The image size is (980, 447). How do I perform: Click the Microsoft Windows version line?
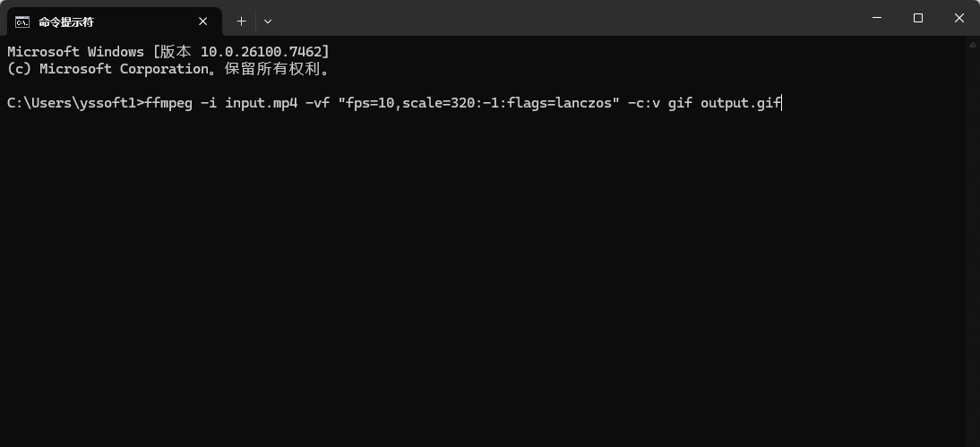tap(168, 52)
